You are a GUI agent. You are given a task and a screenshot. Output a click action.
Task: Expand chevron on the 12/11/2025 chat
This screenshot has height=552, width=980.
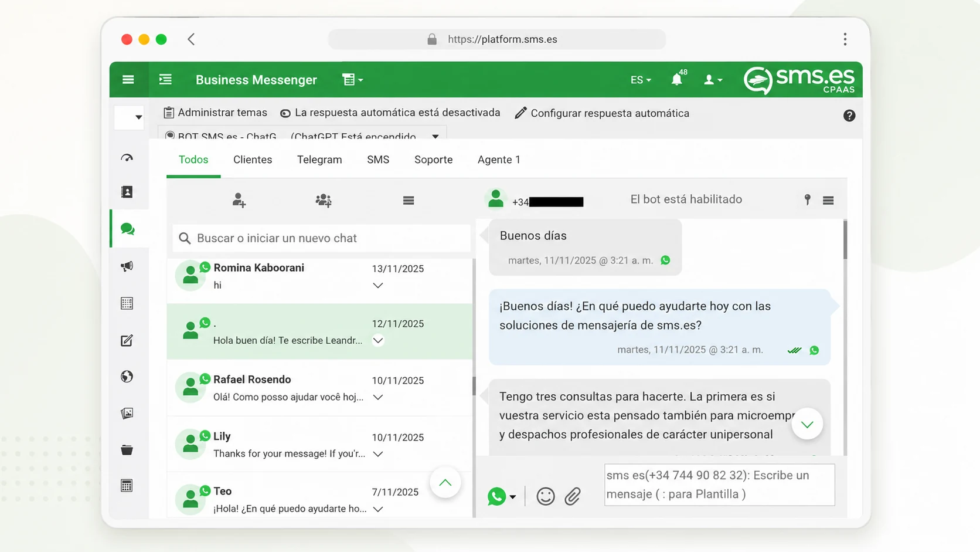[x=378, y=340]
